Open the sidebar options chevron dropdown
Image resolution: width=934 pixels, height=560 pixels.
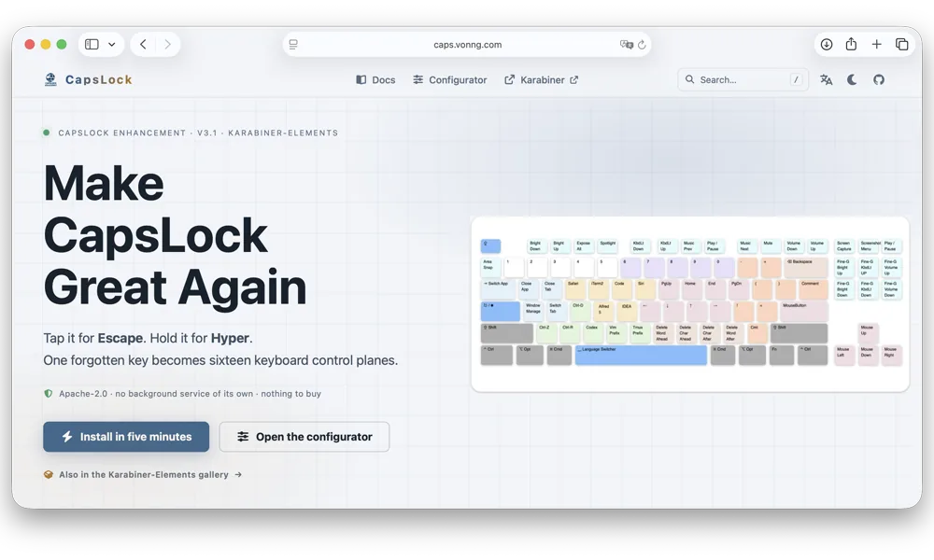tap(111, 44)
